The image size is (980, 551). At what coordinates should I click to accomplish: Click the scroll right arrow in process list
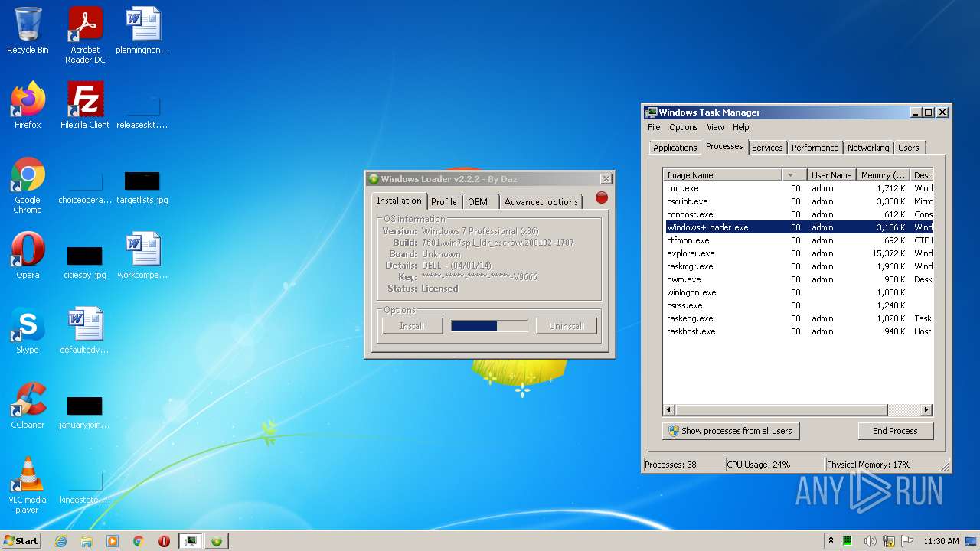926,410
